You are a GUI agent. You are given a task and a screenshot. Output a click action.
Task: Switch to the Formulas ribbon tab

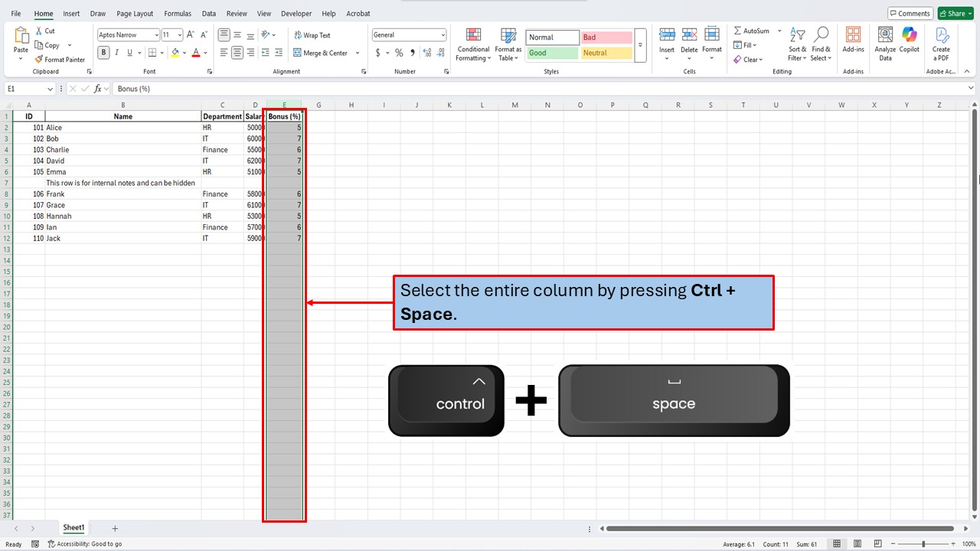177,13
